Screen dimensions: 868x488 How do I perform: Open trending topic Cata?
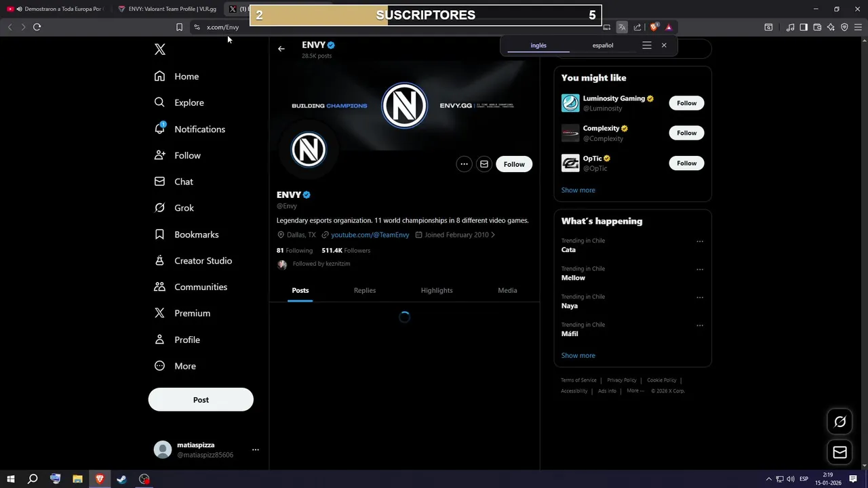(x=568, y=249)
